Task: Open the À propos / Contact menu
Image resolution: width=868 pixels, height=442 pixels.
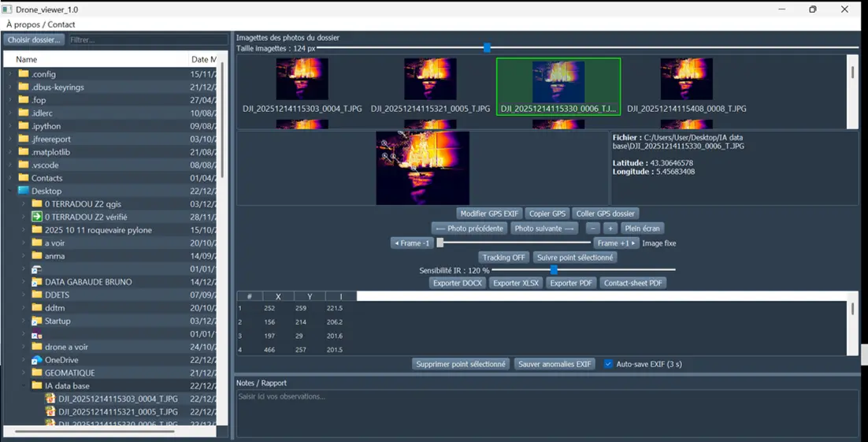Action: (41, 24)
